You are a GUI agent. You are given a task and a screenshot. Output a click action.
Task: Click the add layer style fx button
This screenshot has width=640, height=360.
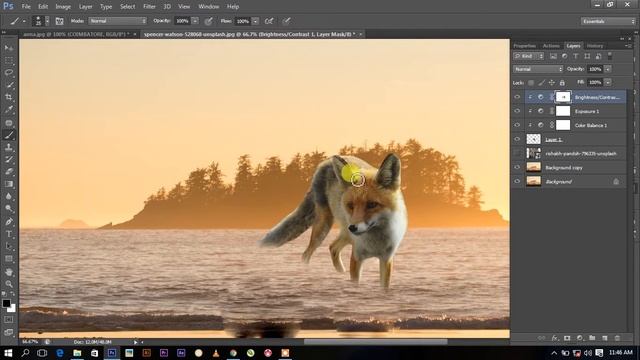(554, 338)
